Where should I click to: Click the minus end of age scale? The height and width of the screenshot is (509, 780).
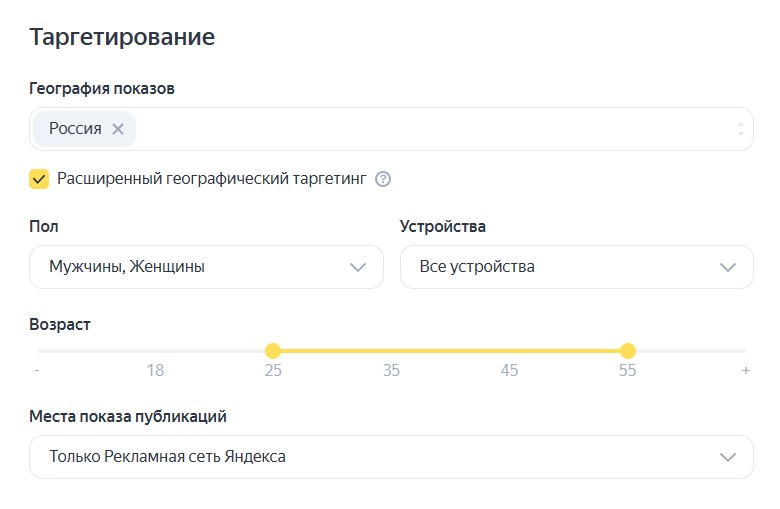[37, 371]
